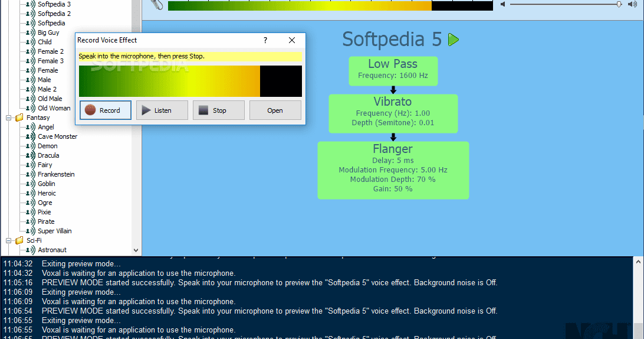The image size is (644, 339).
Task: Click the Softpedia 5 voice title
Action: point(392,40)
